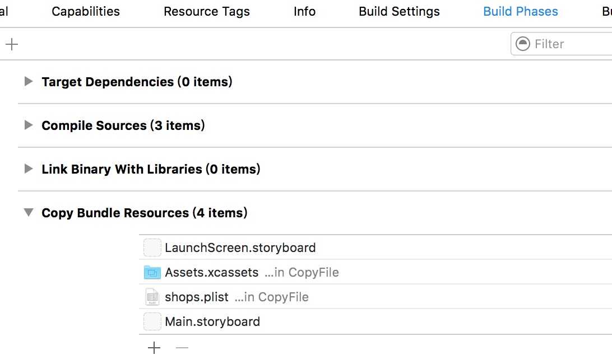This screenshot has height=364, width=612.
Task: Remove selected item with minus button
Action: tap(182, 348)
